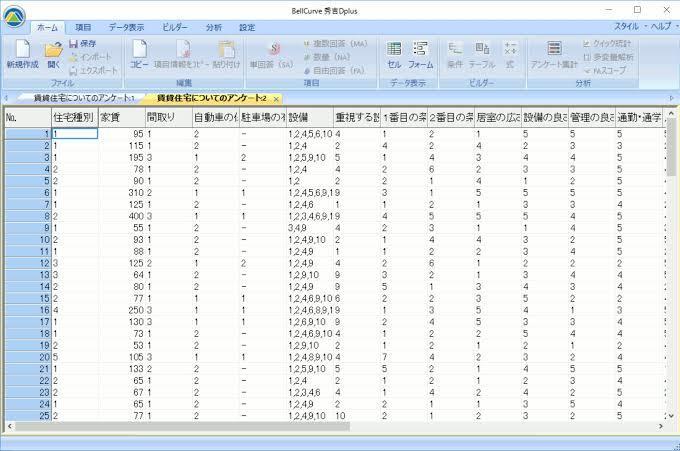The height and width of the screenshot is (451, 680).
Task: Click 項目情報をコピー icon
Action: click(182, 54)
